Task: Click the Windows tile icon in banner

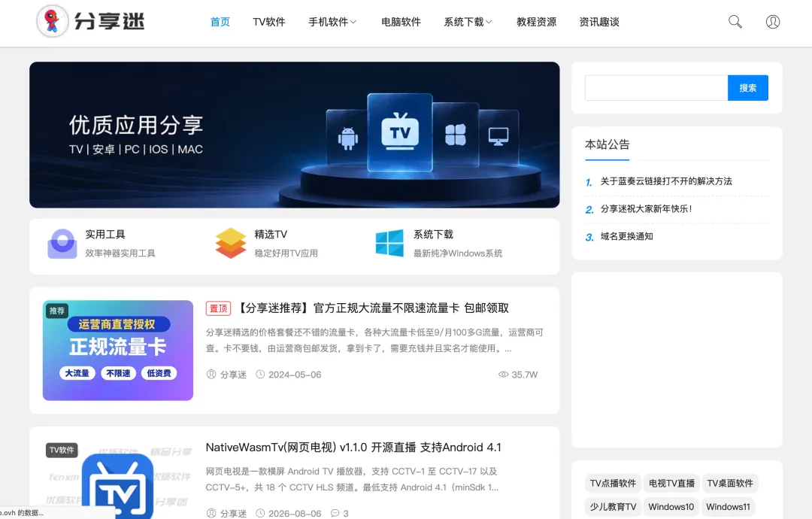Action: click(455, 135)
